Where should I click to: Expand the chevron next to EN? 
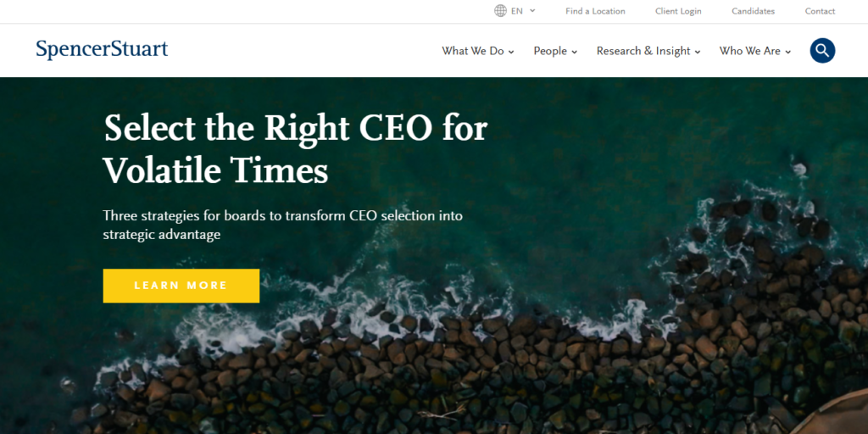pos(532,11)
